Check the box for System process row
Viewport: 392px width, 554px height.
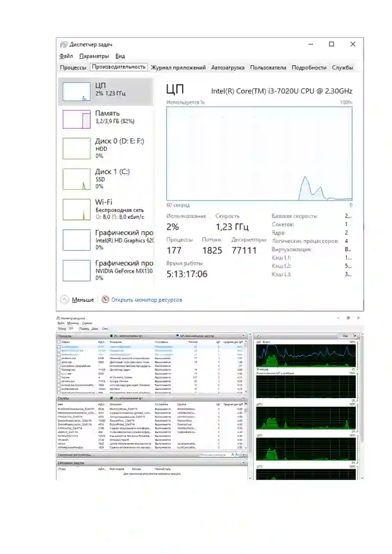[59, 377]
